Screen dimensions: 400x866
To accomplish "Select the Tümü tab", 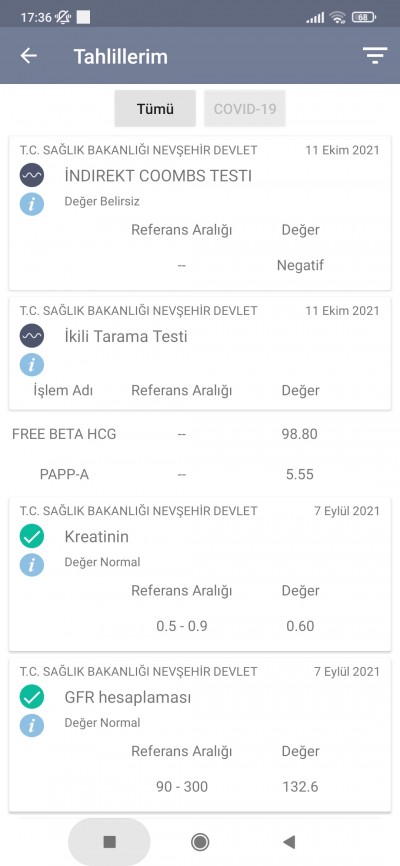I will point(155,109).
